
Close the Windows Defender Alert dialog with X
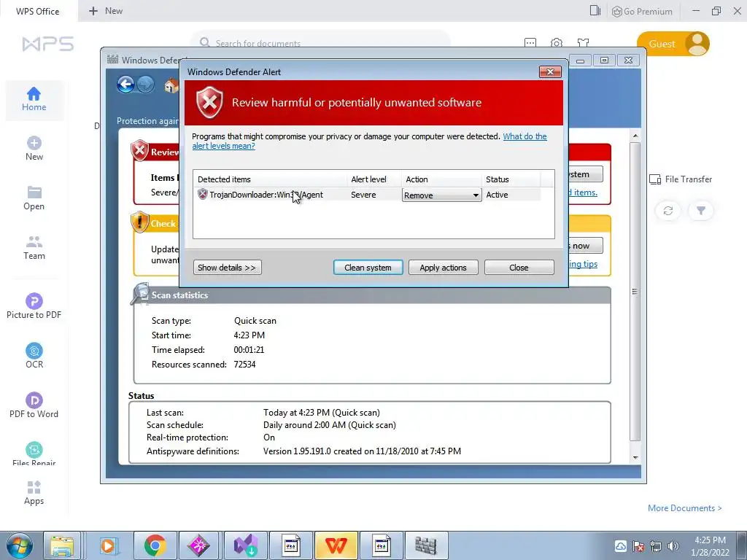tap(550, 71)
